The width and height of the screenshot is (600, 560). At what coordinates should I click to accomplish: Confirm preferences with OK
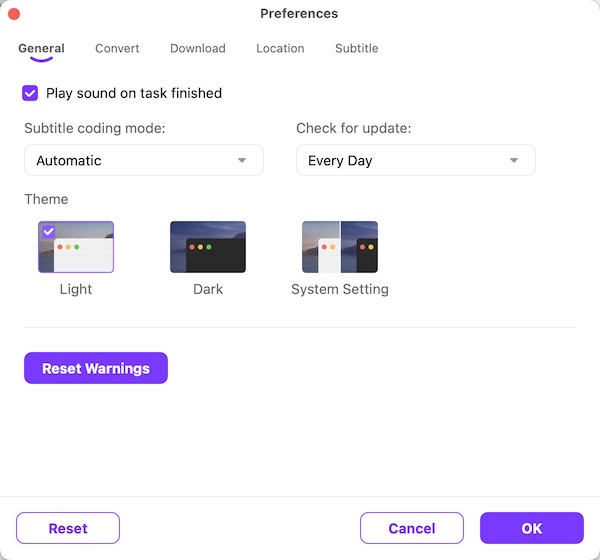pos(531,528)
